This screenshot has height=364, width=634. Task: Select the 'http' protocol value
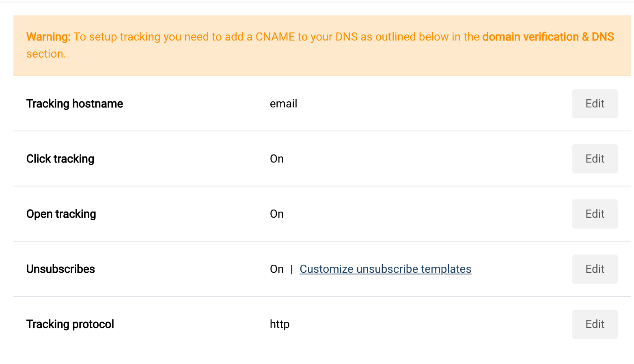[x=280, y=324]
